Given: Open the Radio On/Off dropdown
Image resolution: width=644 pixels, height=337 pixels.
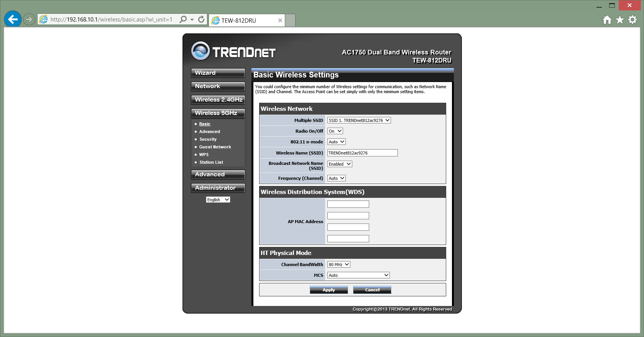Looking at the screenshot, I should click(x=335, y=131).
